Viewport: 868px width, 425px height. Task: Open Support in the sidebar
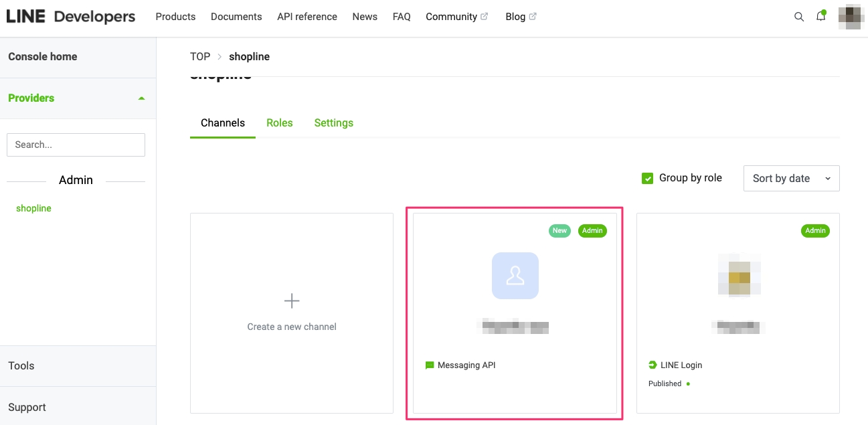(x=27, y=408)
